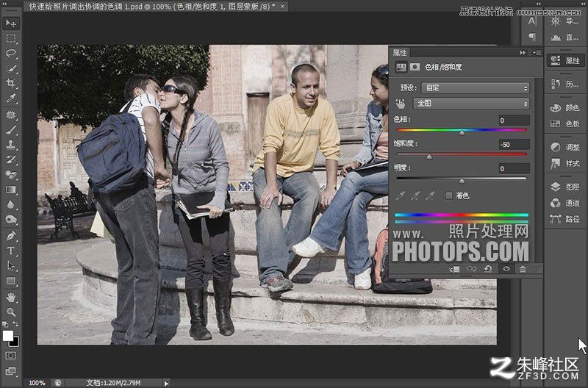The width and height of the screenshot is (588, 388).
Task: Select the first eyedropper in Properties panel
Action: [401, 195]
